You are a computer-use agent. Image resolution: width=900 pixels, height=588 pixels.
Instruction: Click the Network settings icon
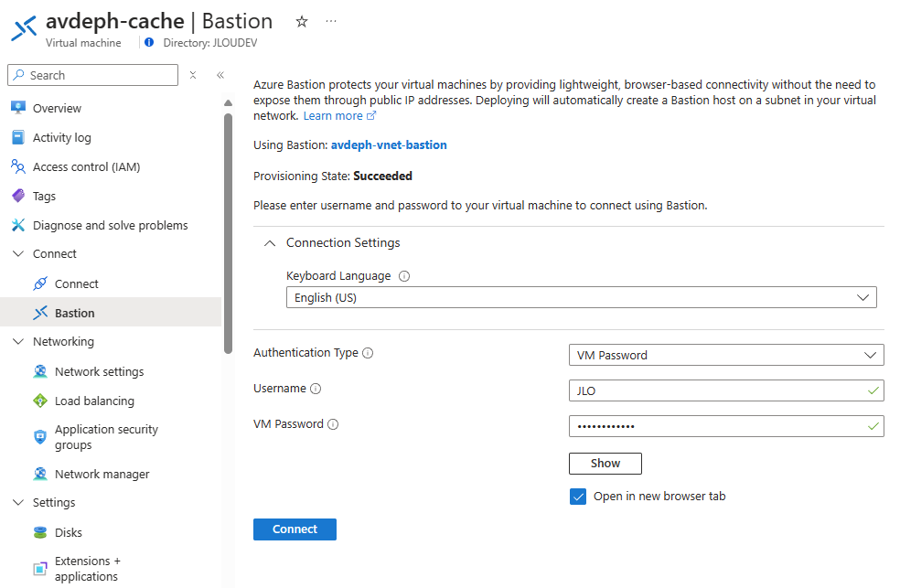[40, 371]
